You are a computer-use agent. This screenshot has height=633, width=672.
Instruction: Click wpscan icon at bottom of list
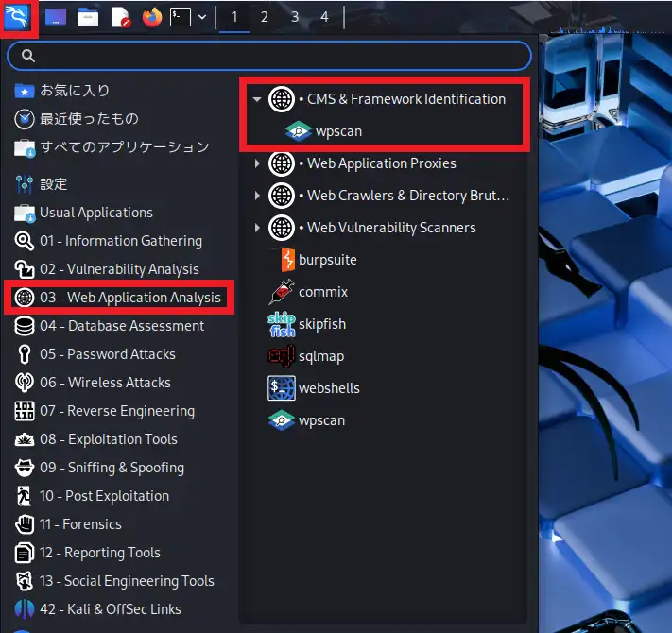(282, 420)
